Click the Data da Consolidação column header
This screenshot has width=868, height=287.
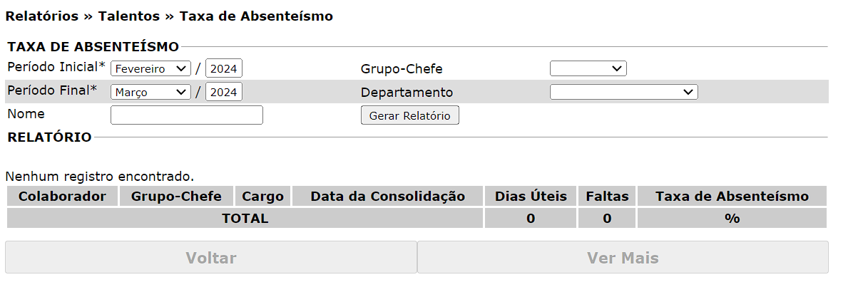tap(387, 197)
